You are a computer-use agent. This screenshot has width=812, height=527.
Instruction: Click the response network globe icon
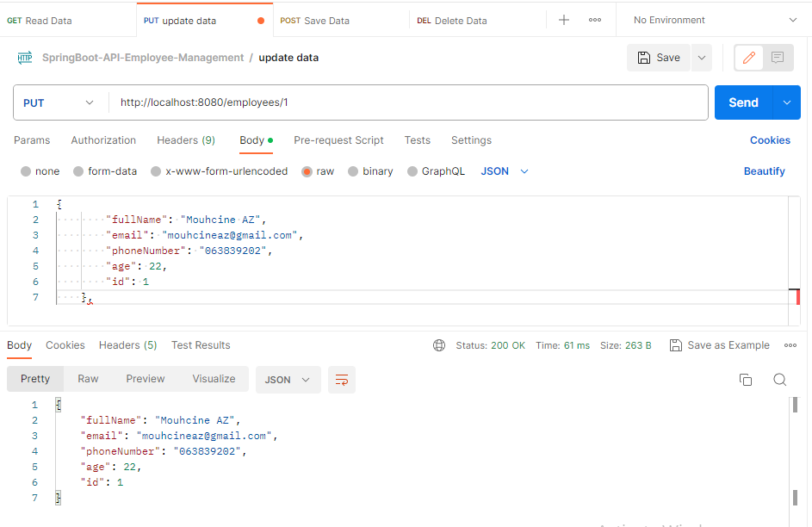point(439,345)
